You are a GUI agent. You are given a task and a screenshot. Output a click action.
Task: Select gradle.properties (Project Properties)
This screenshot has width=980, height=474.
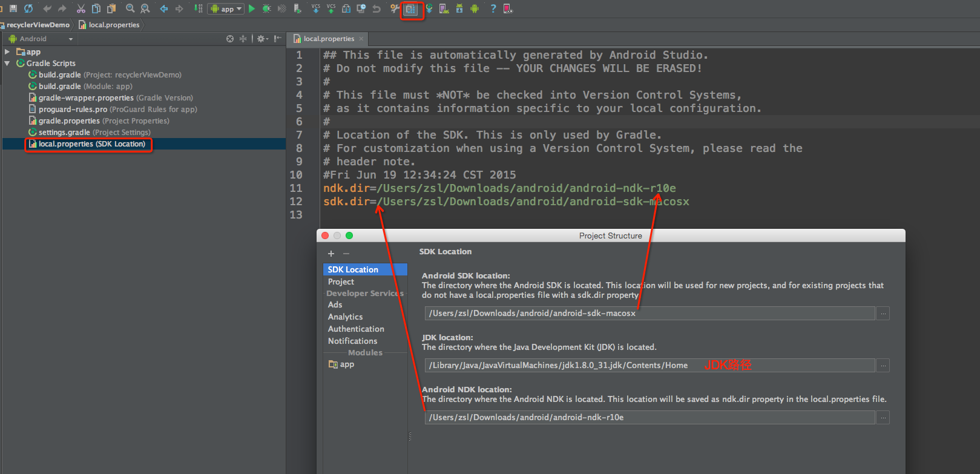point(99,121)
